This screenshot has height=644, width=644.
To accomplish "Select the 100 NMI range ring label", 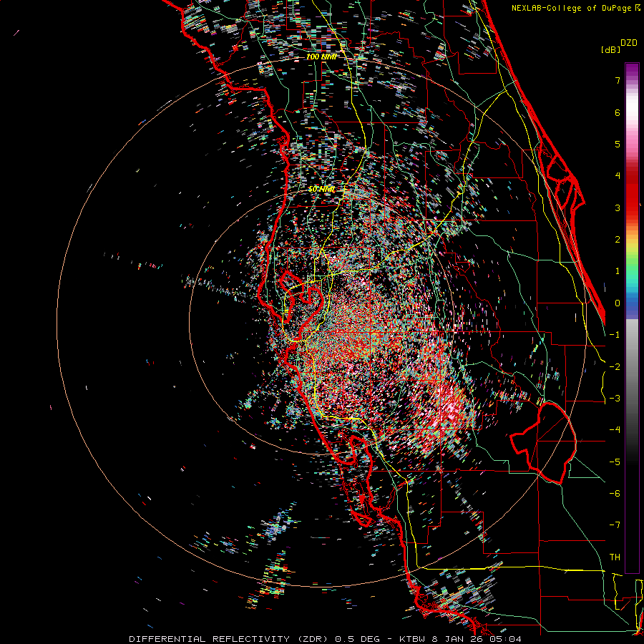I will pos(321,57).
